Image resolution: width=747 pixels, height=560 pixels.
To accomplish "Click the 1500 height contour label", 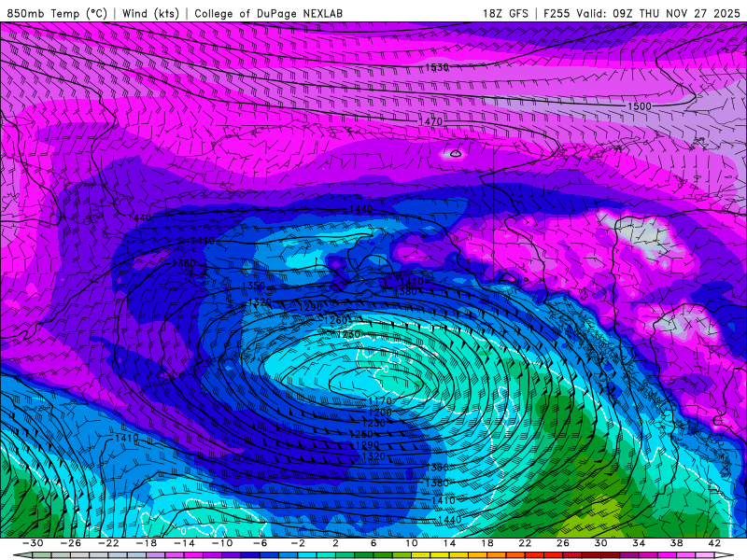I will [x=640, y=106].
